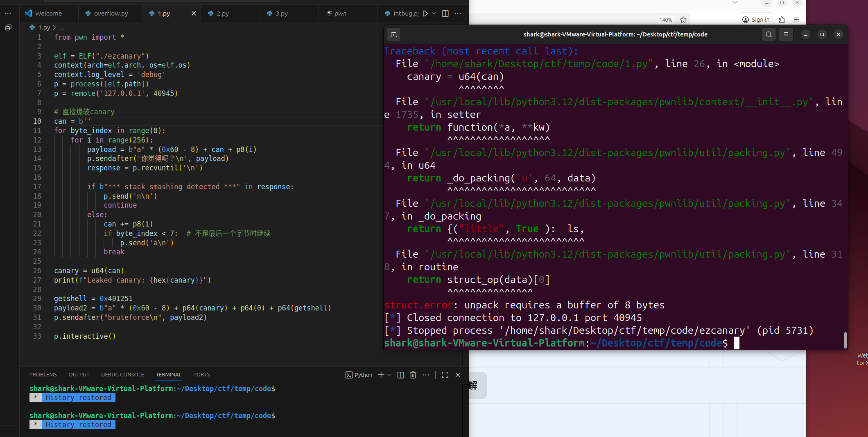This screenshot has height=437, width=868.
Task: Switch to the intbug.py editor tab
Action: [x=401, y=13]
